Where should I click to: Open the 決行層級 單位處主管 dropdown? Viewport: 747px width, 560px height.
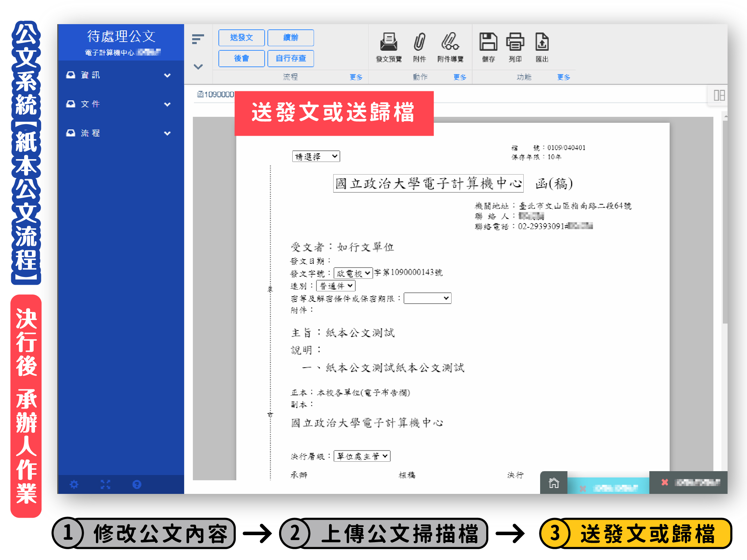tap(362, 456)
